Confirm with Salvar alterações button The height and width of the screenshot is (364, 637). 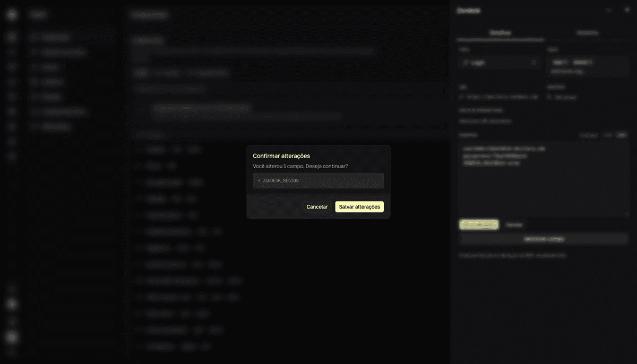tap(359, 207)
